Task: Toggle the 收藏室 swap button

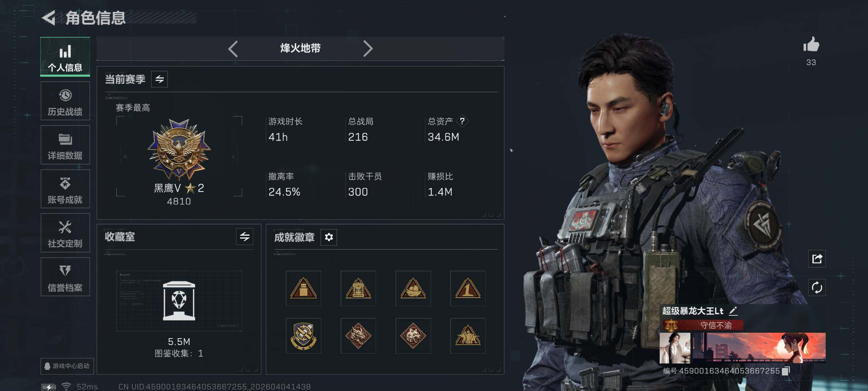Action: pyautogui.click(x=245, y=237)
